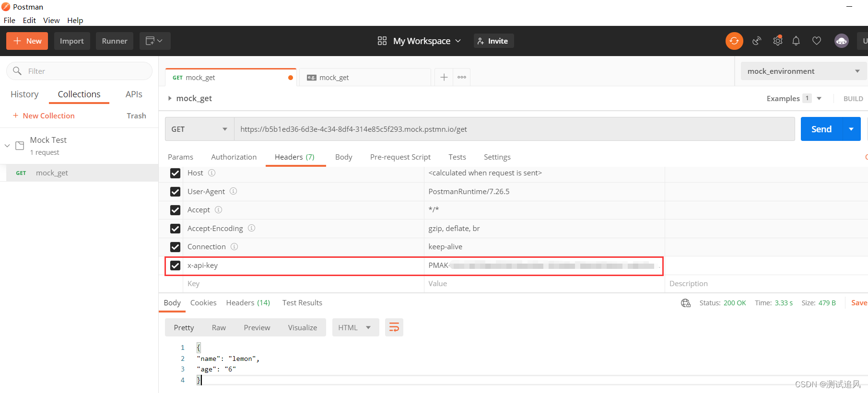This screenshot has width=868, height=393.
Task: Switch to the History tab
Action: 24,94
